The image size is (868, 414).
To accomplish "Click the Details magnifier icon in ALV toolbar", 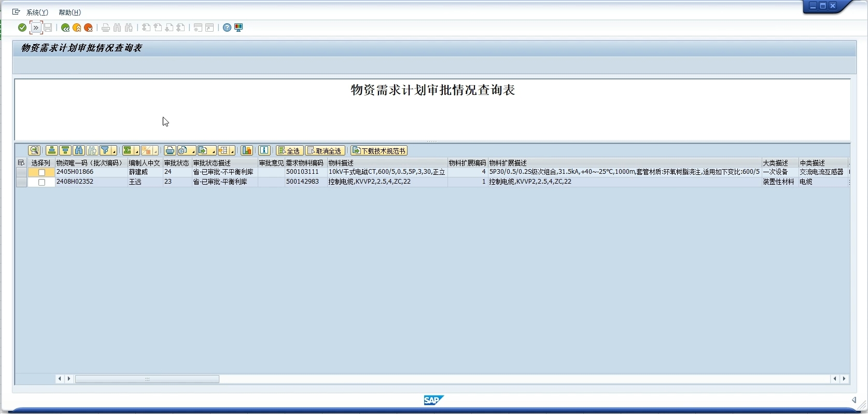I will (x=34, y=150).
